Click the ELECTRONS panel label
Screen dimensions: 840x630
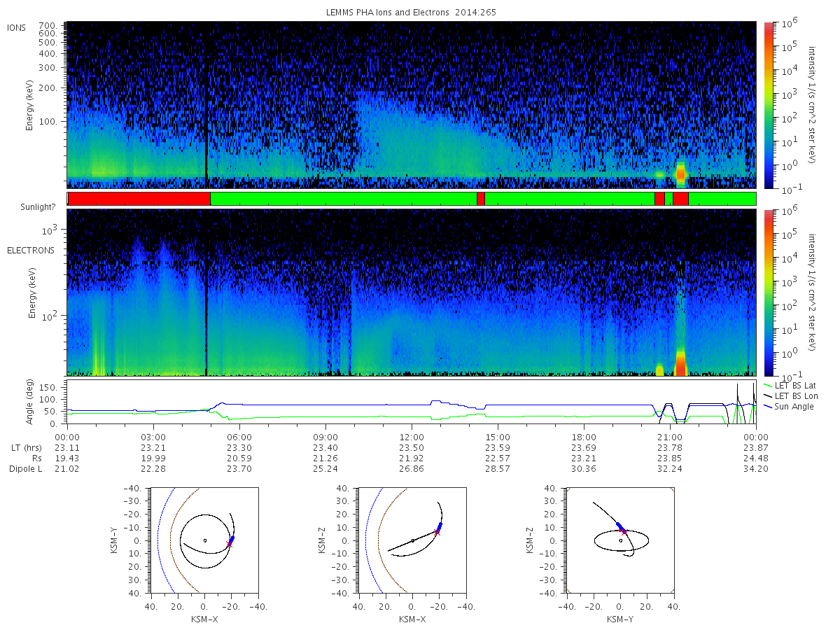30,250
